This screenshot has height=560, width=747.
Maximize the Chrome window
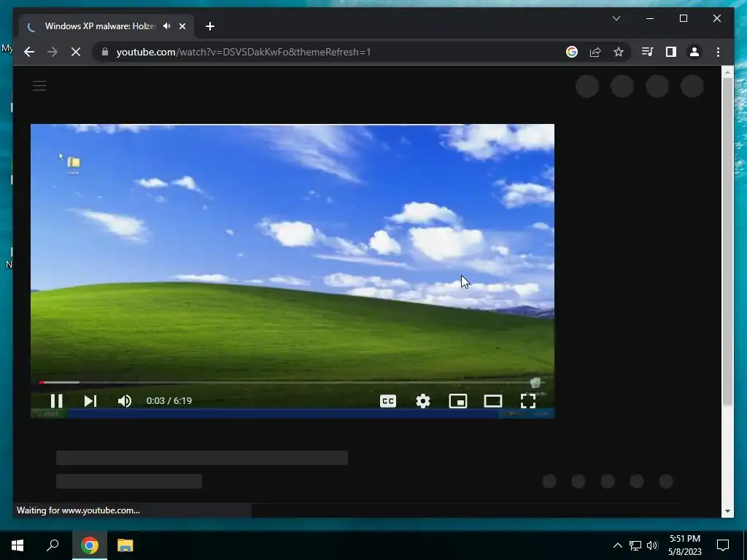click(x=683, y=18)
